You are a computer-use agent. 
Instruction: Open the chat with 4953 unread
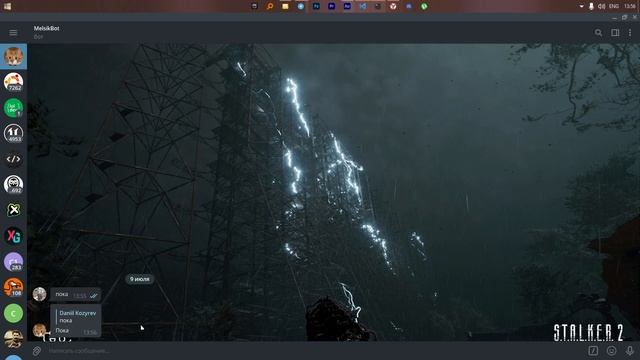click(x=13, y=133)
